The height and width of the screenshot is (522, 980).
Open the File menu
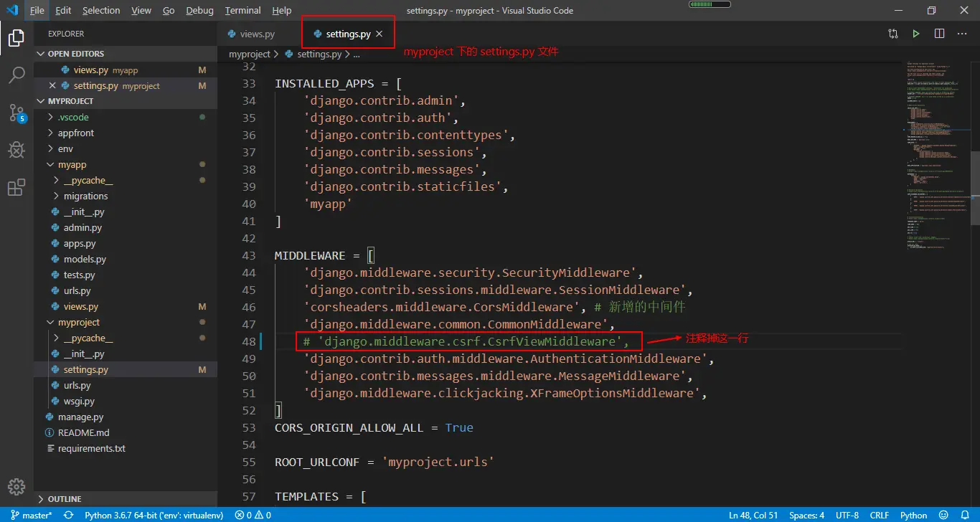pyautogui.click(x=37, y=11)
